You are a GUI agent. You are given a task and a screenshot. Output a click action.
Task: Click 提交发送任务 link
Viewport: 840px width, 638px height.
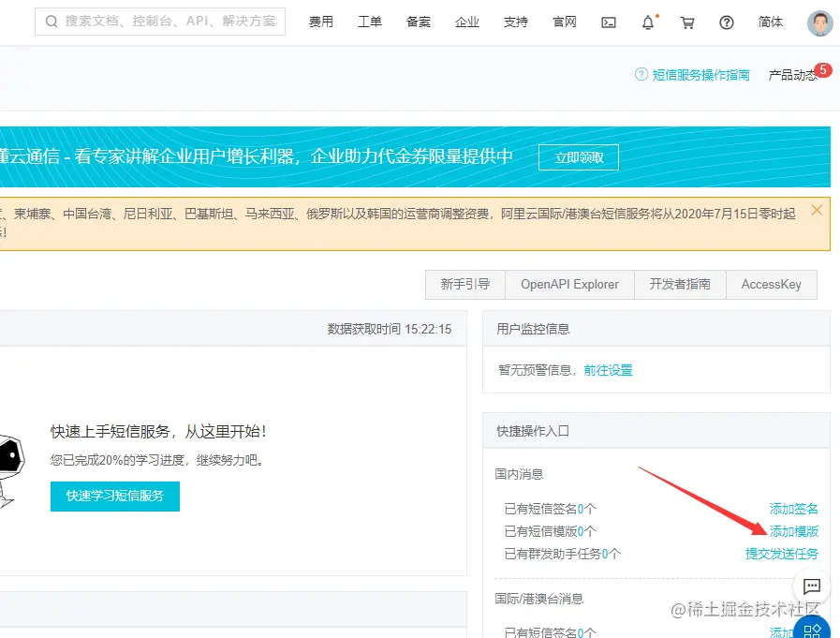[782, 554]
